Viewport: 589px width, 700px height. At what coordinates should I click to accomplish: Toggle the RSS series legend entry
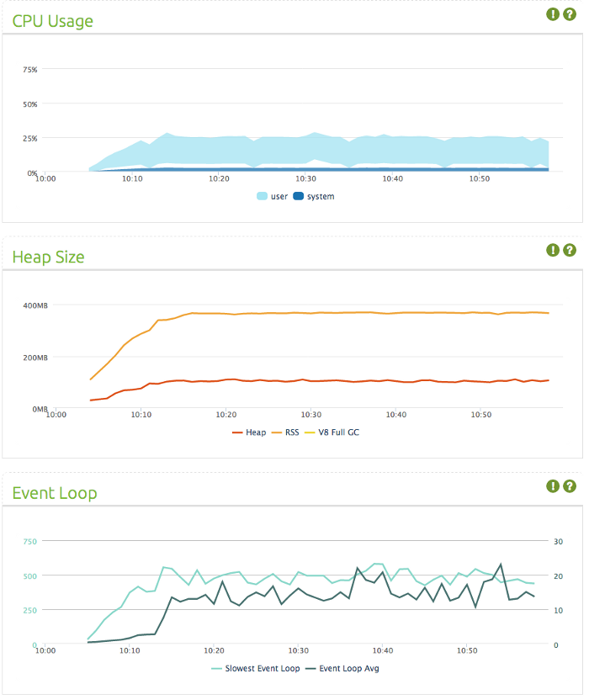(287, 432)
